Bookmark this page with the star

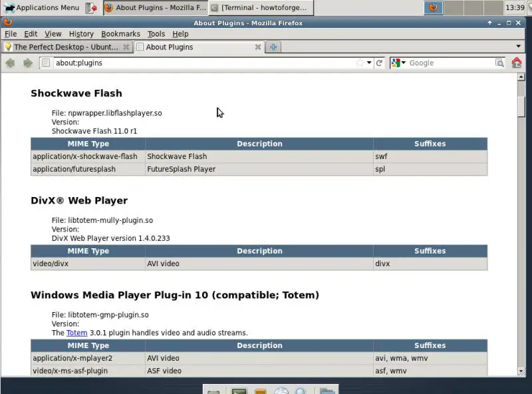pyautogui.click(x=360, y=63)
